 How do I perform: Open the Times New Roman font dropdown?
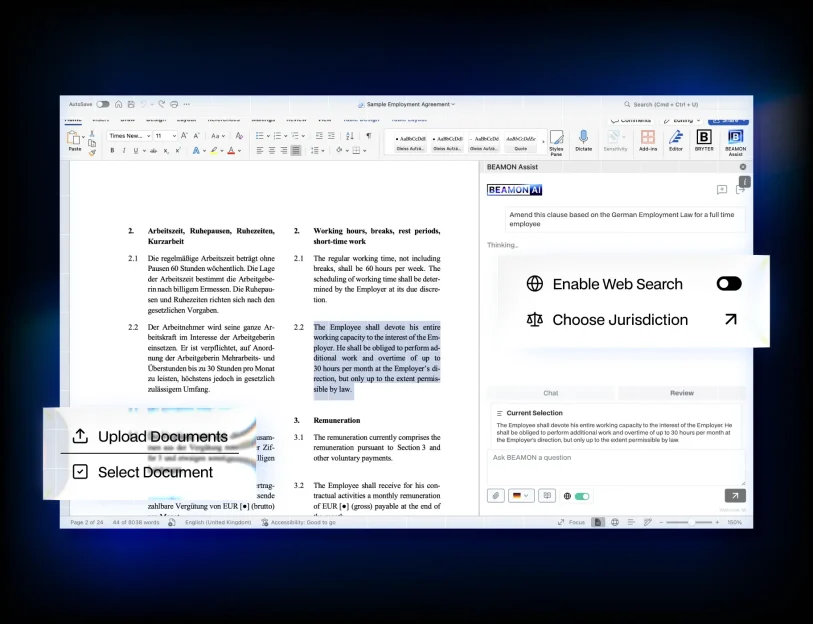(129, 136)
